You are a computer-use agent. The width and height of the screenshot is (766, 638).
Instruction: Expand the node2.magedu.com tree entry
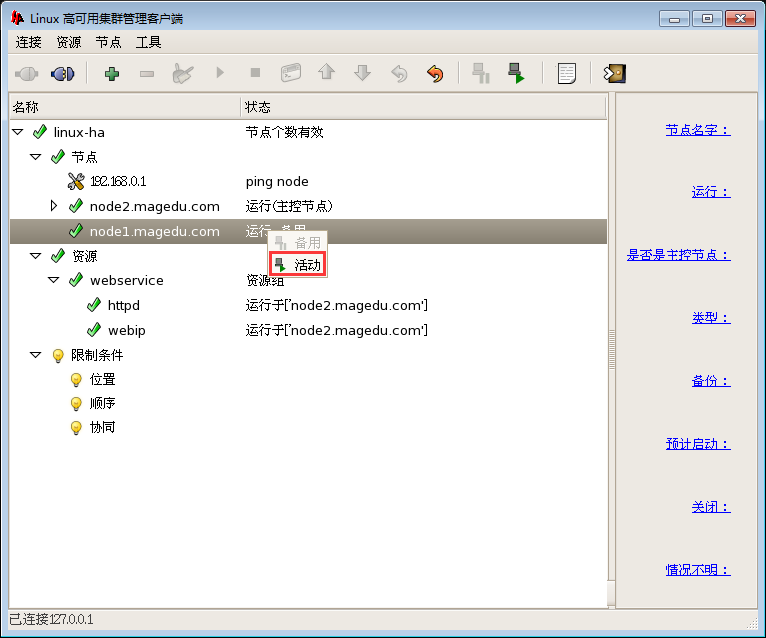click(55, 206)
